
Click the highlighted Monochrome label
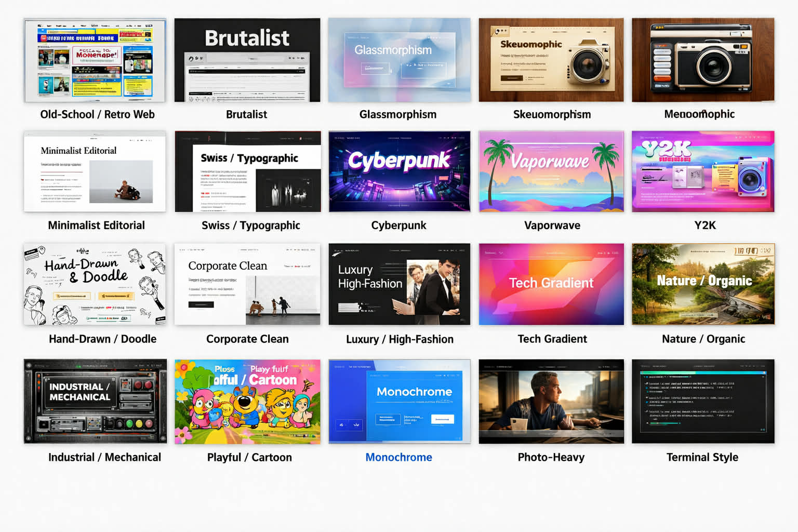click(x=398, y=457)
